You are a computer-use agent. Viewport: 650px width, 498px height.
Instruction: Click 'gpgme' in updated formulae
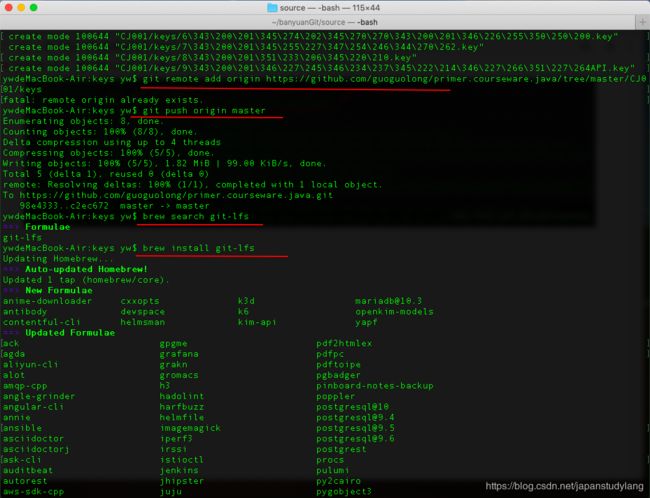pos(173,343)
